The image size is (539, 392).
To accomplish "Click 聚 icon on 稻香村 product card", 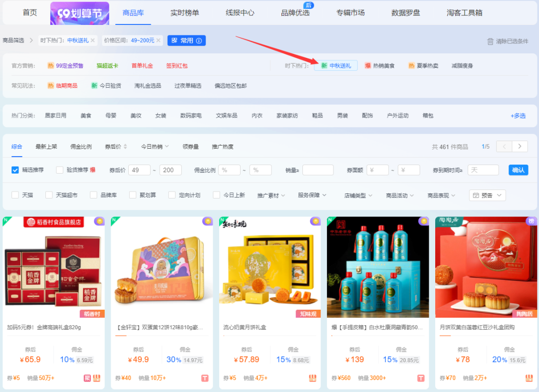I will click(x=87, y=378).
